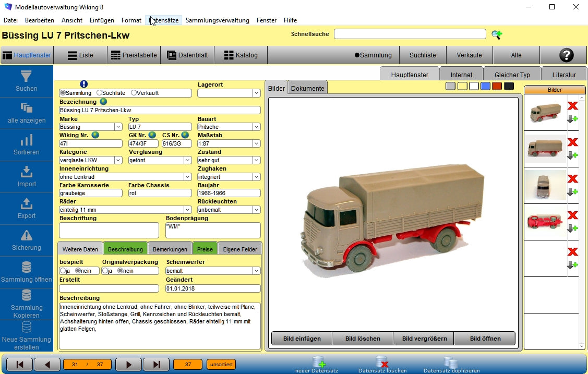Expand the Lagerort dropdown

[256, 93]
